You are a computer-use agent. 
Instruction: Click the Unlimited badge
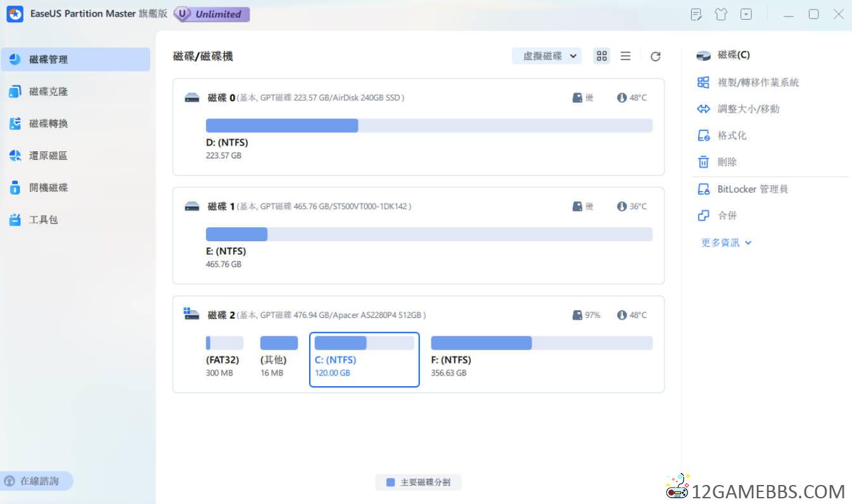coord(212,14)
